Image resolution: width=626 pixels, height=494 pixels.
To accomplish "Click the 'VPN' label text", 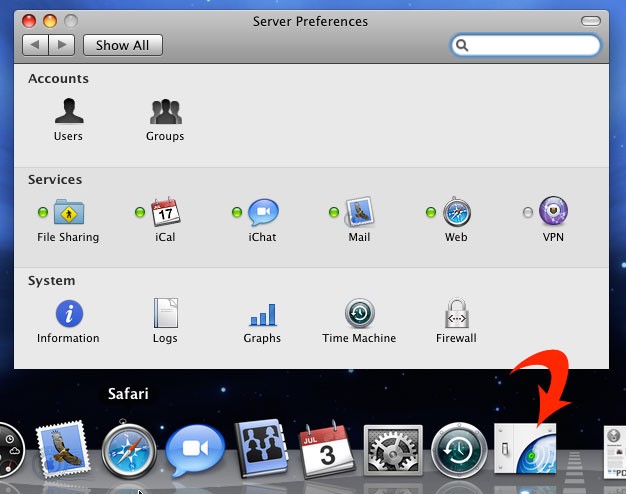I will click(x=553, y=237).
